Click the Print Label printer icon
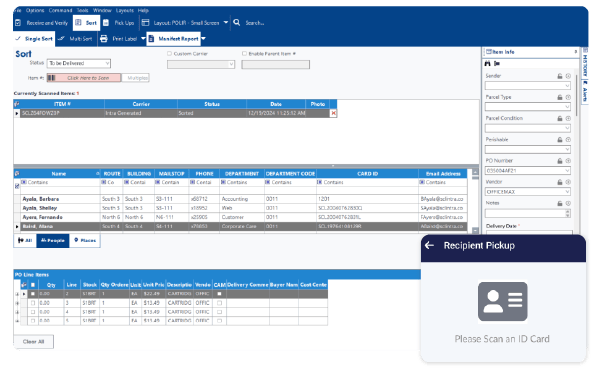This screenshot has height=376, width=601. tap(104, 39)
